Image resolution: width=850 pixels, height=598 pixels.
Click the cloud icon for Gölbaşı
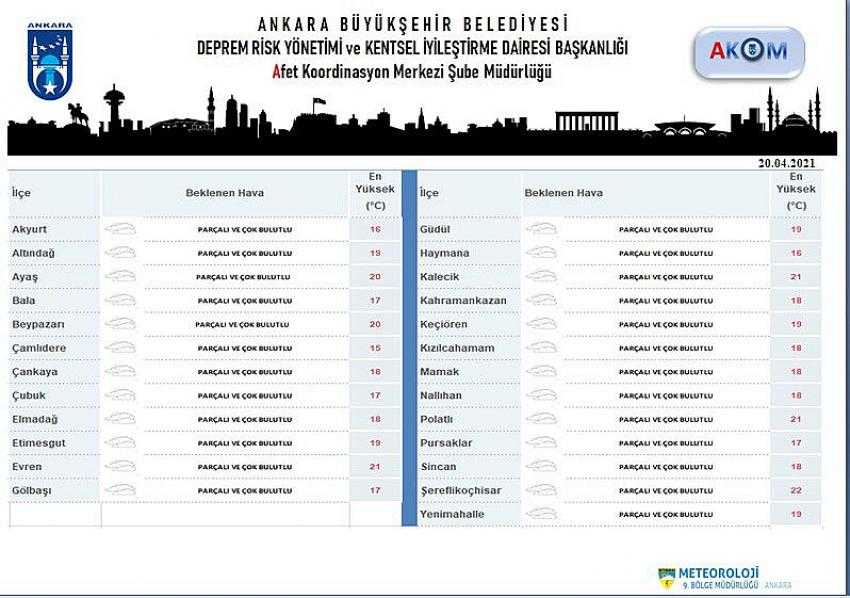click(x=120, y=491)
